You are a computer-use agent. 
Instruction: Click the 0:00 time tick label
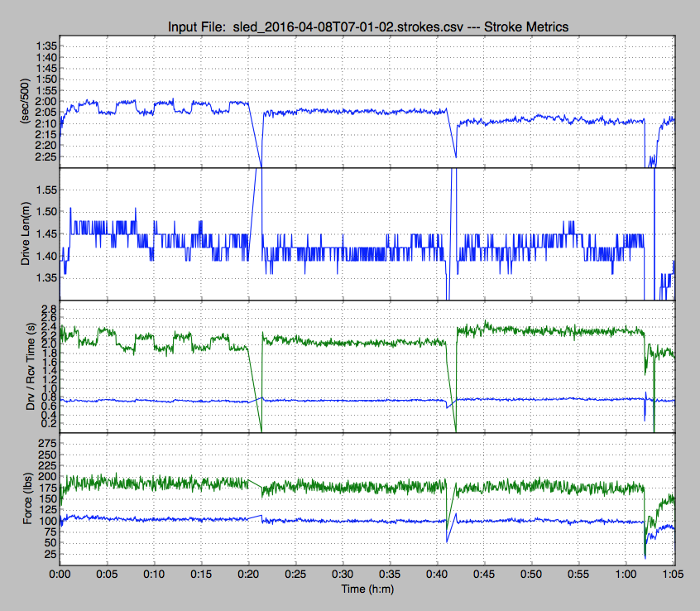click(59, 573)
